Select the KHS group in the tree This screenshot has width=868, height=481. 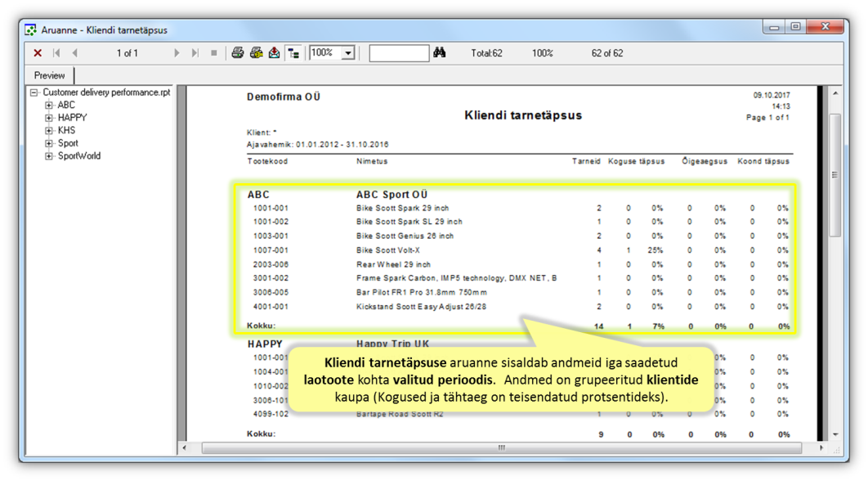(x=66, y=131)
